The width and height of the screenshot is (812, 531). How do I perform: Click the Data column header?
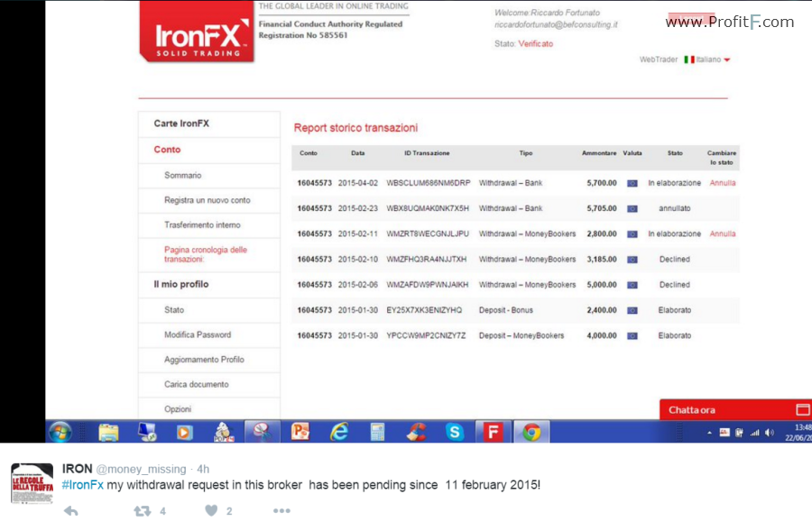tap(358, 153)
